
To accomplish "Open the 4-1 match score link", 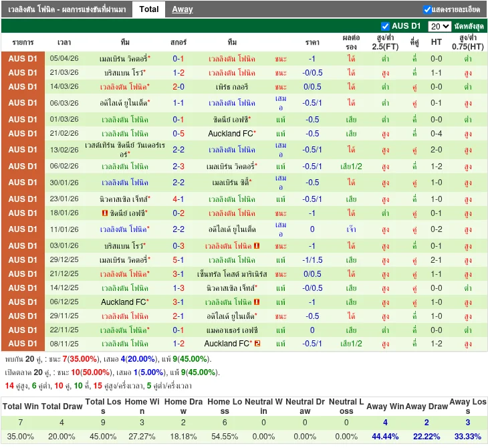I will pyautogui.click(x=178, y=199).
